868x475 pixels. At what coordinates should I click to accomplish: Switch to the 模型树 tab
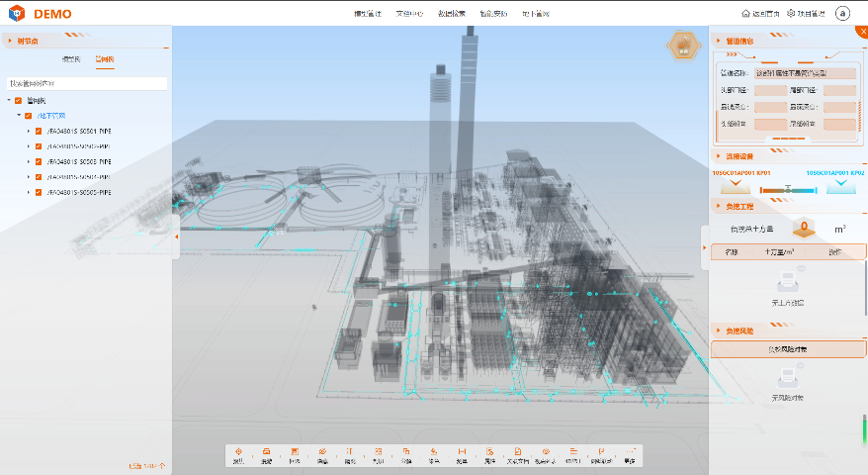(71, 61)
